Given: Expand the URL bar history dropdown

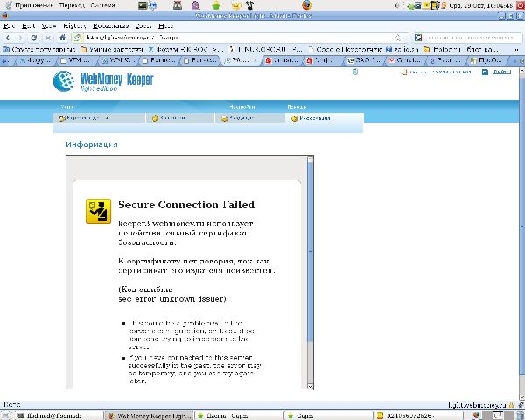Looking at the screenshot, I should tap(409, 39).
